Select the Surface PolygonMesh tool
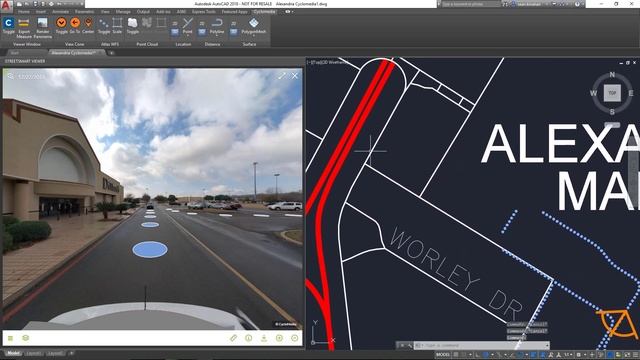This screenshot has width=640, height=360. coord(253,25)
